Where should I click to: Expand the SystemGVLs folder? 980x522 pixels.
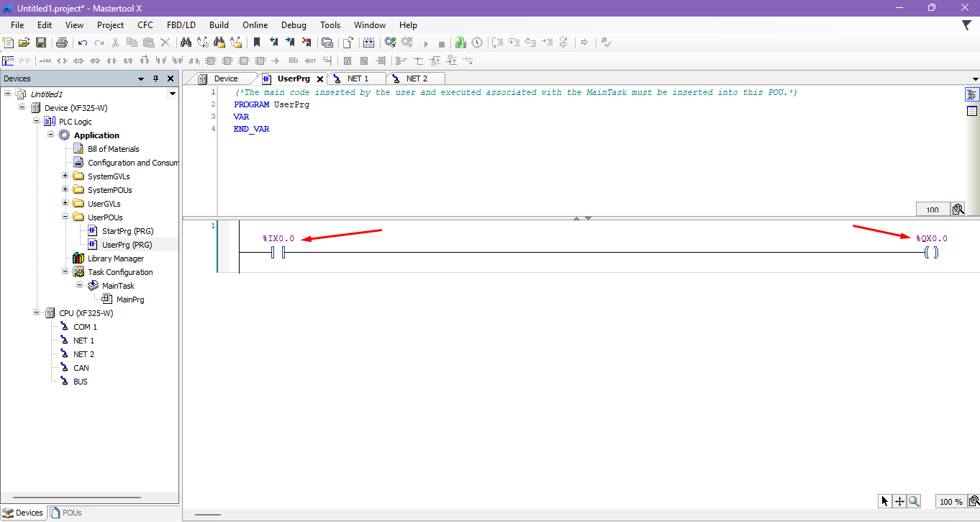click(x=65, y=176)
